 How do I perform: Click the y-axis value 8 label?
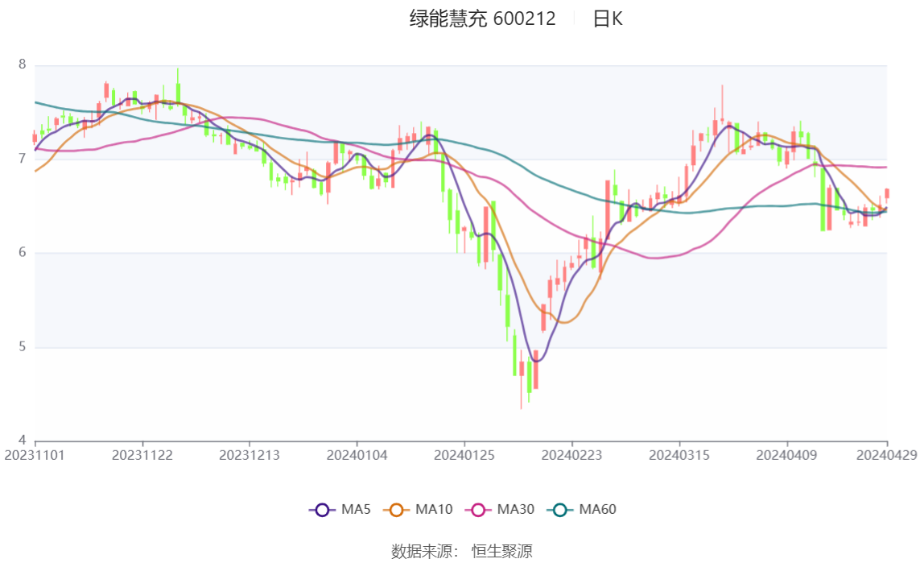(23, 65)
